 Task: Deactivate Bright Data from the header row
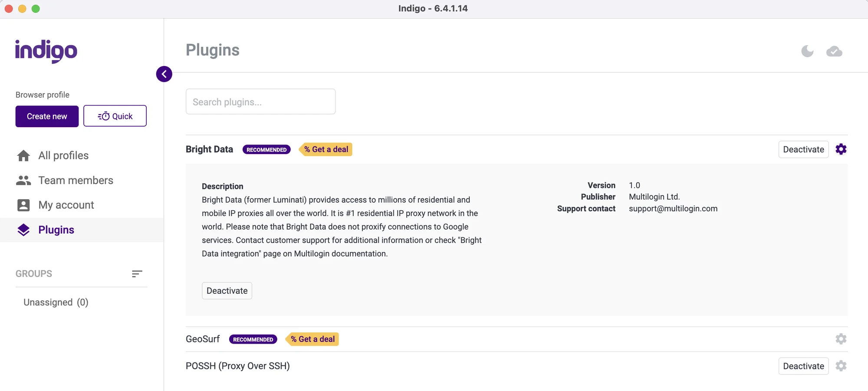[803, 149]
